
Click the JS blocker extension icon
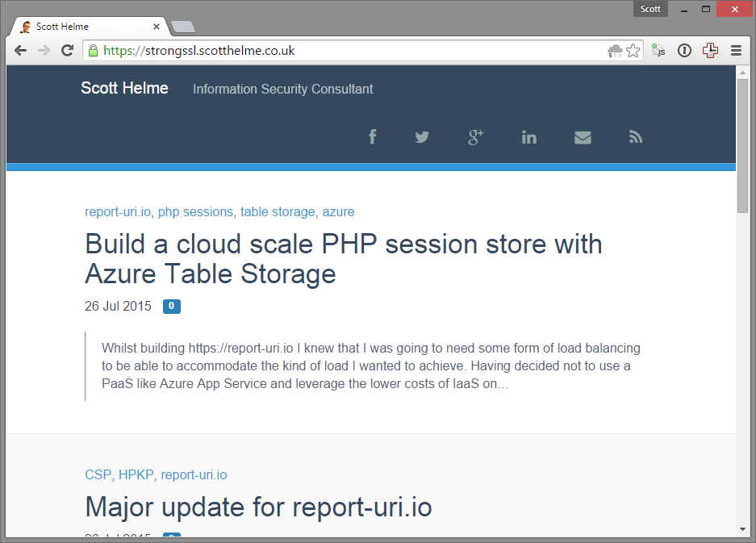[658, 50]
